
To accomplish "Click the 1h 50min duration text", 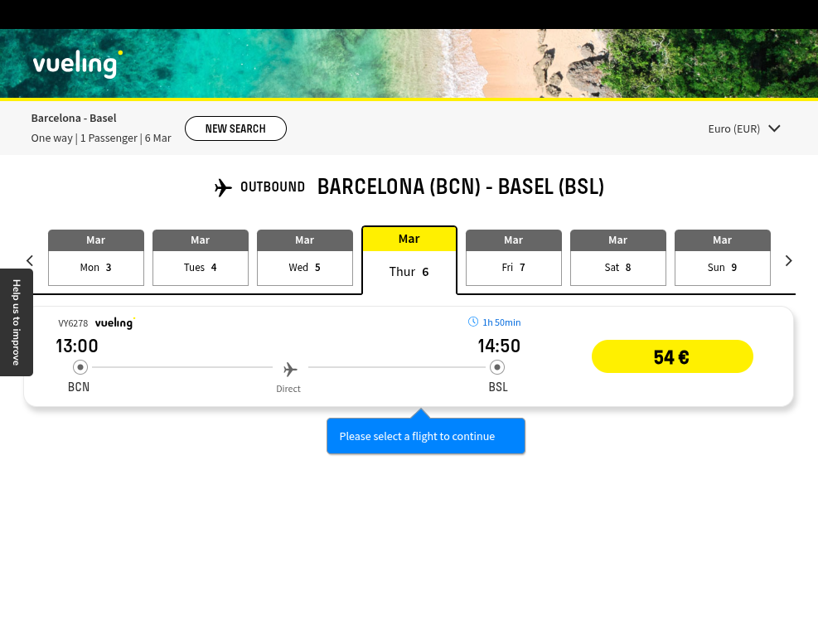I will pyautogui.click(x=501, y=322).
